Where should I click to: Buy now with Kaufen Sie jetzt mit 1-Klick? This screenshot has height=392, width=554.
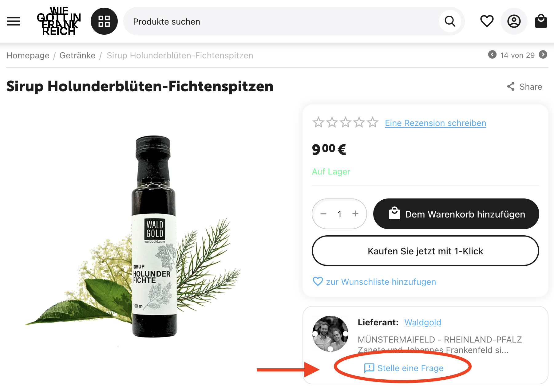pos(425,251)
